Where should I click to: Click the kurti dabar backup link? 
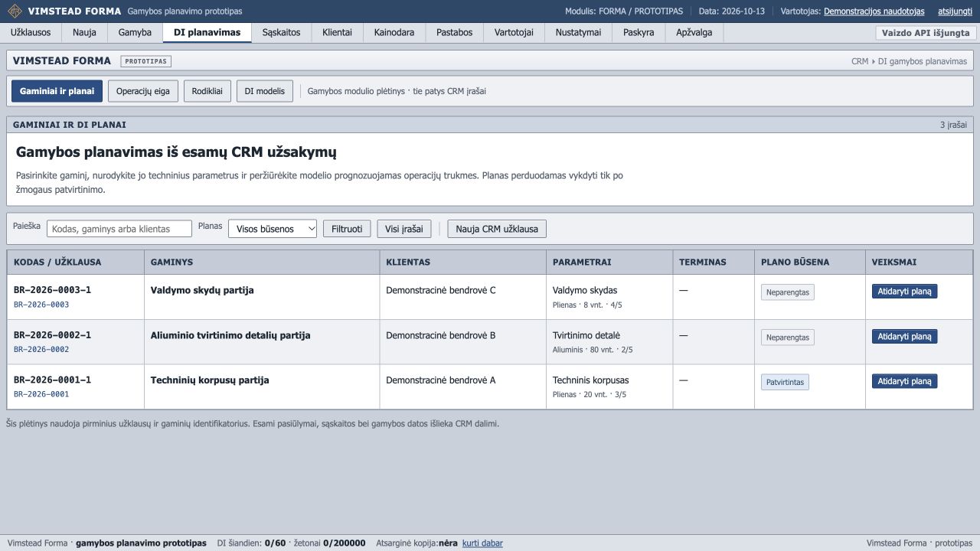482,543
